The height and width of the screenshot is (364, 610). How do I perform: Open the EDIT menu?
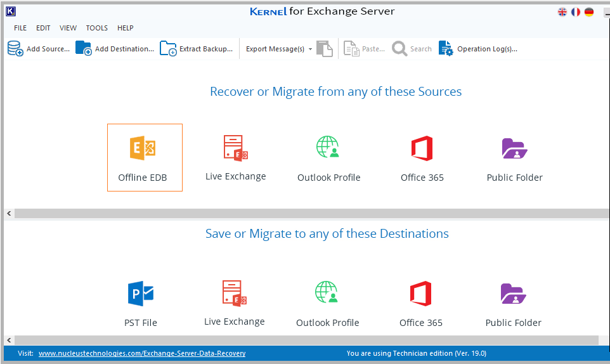(x=43, y=28)
